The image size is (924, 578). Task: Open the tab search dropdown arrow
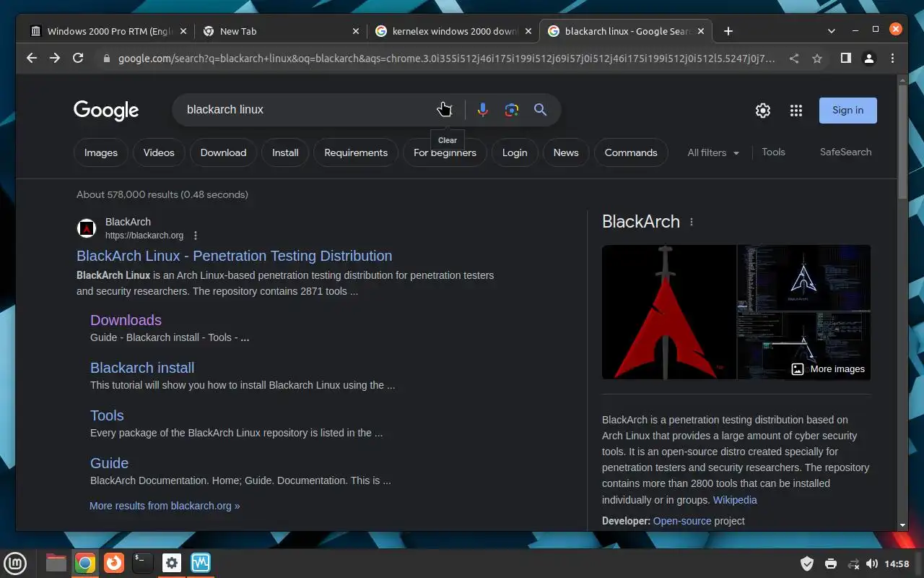(x=832, y=31)
